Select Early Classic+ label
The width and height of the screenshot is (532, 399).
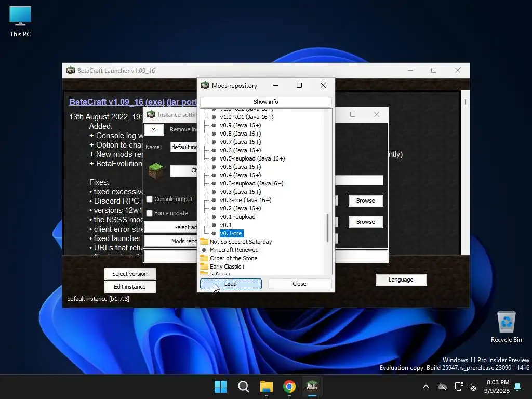click(x=228, y=267)
